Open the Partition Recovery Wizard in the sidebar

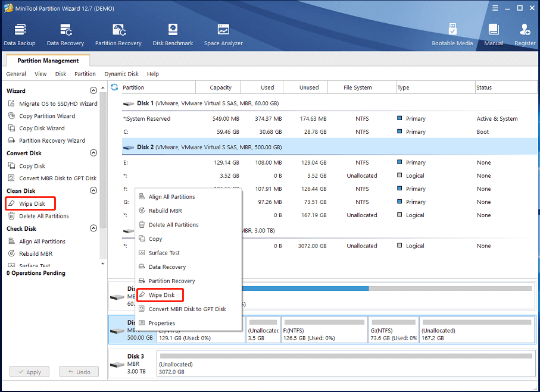coord(46,141)
